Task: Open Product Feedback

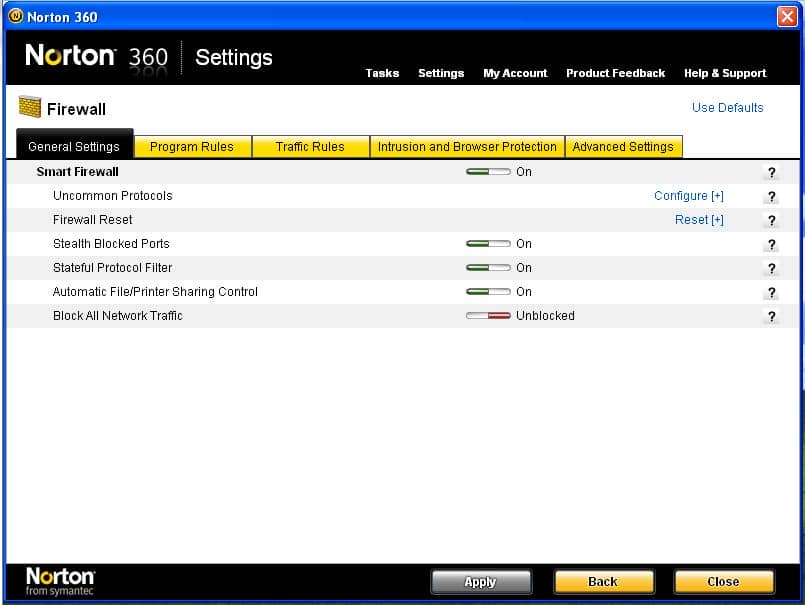Action: pyautogui.click(x=616, y=73)
